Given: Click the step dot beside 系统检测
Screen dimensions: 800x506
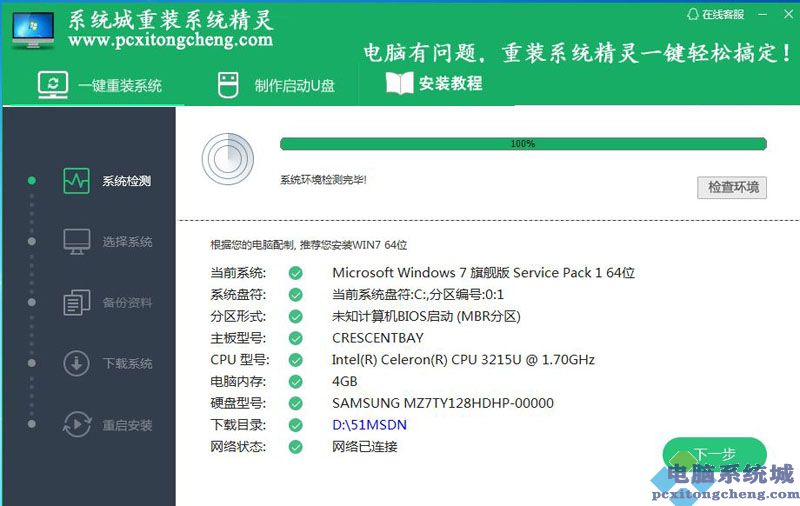Looking at the screenshot, I should (32, 181).
